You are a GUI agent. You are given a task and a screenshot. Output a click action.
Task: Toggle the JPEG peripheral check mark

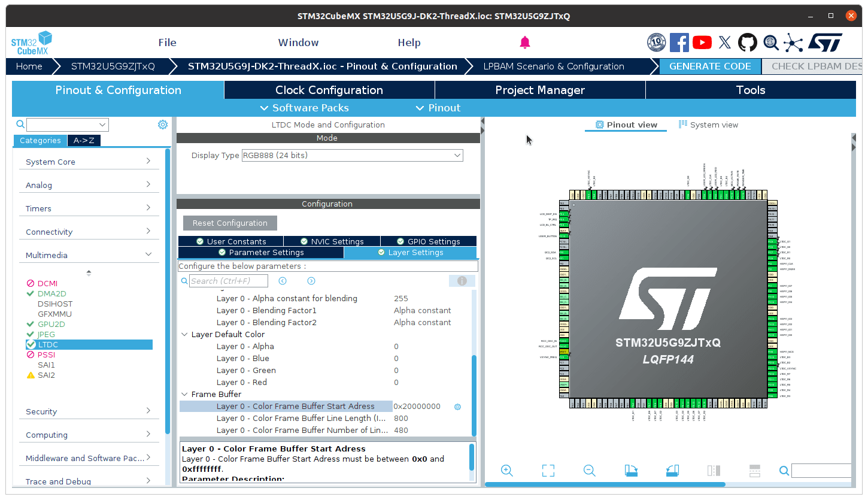coord(30,334)
